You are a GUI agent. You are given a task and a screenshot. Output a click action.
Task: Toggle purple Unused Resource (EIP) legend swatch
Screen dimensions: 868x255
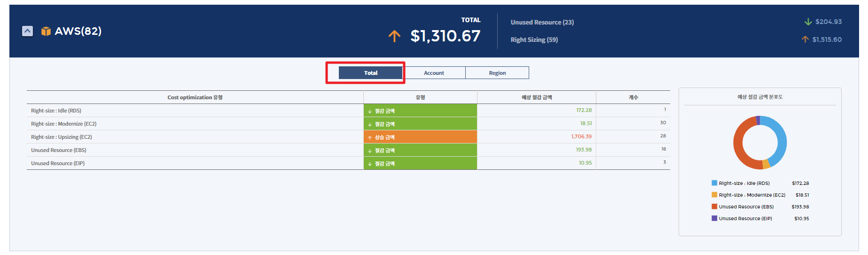pos(714,218)
